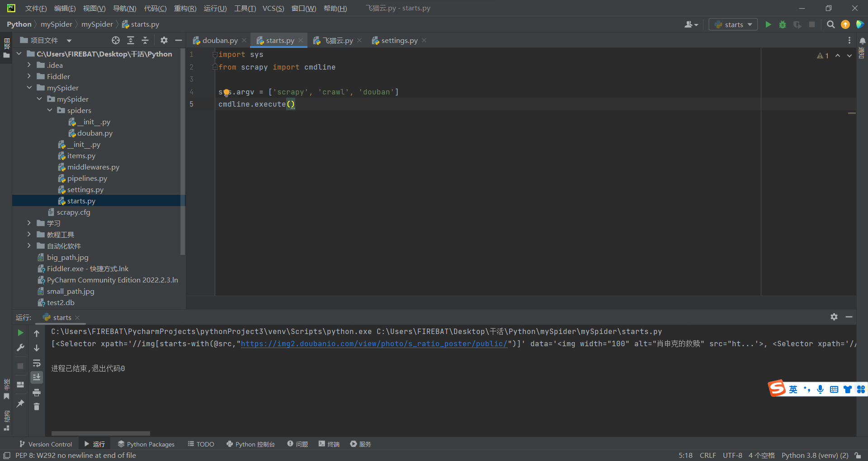Image resolution: width=868 pixels, height=461 pixels.
Task: Switch to douban.py editor tab
Action: pos(220,40)
